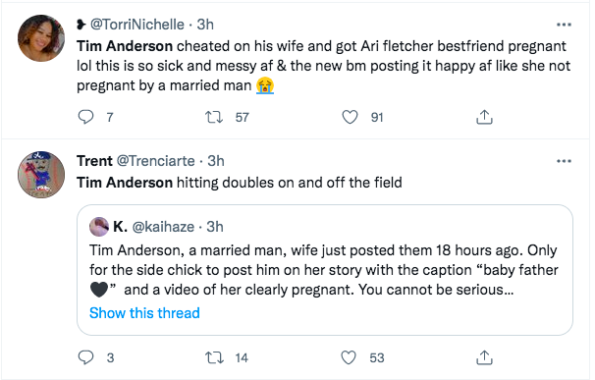Open the quoted tweet text by K.
The image size is (595, 380).
coord(324,270)
